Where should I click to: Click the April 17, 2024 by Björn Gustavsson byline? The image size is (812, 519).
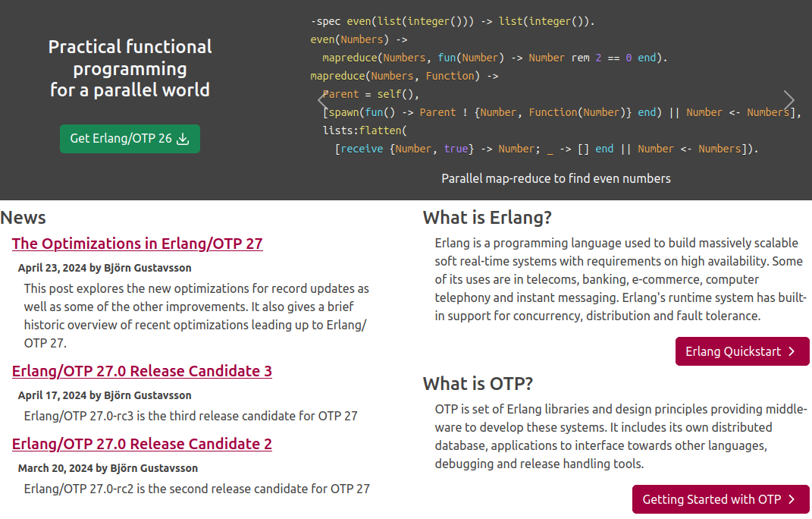[105, 395]
